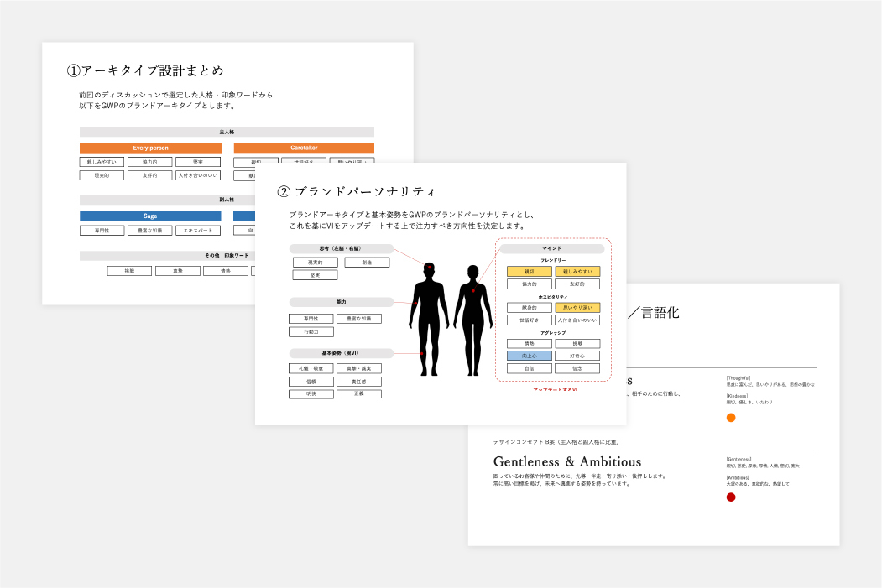Screen dimensions: 882x588
Task: Select the "思考（左脳・右脳）" category pill
Action: coord(341,248)
